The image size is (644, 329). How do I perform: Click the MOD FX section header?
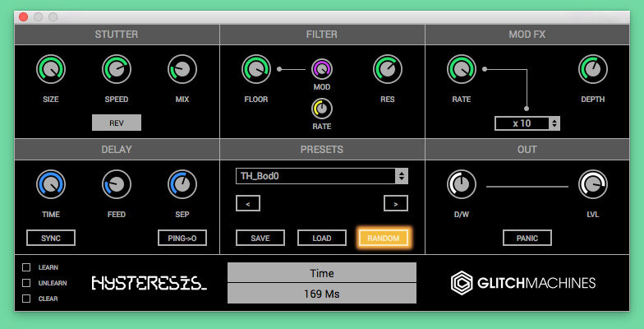pos(527,35)
